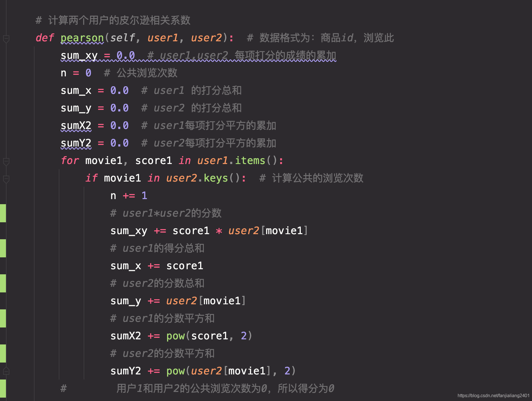This screenshot has height=401, width=532.
Task: Click the pearson function name
Action: (82, 38)
